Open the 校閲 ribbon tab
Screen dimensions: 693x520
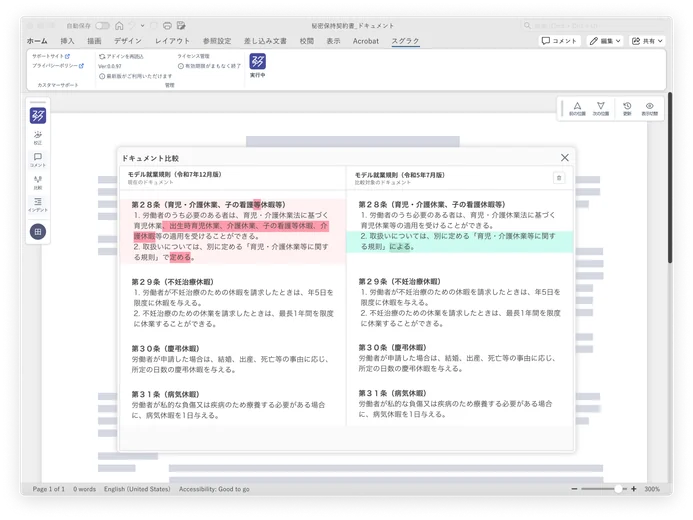(307, 41)
